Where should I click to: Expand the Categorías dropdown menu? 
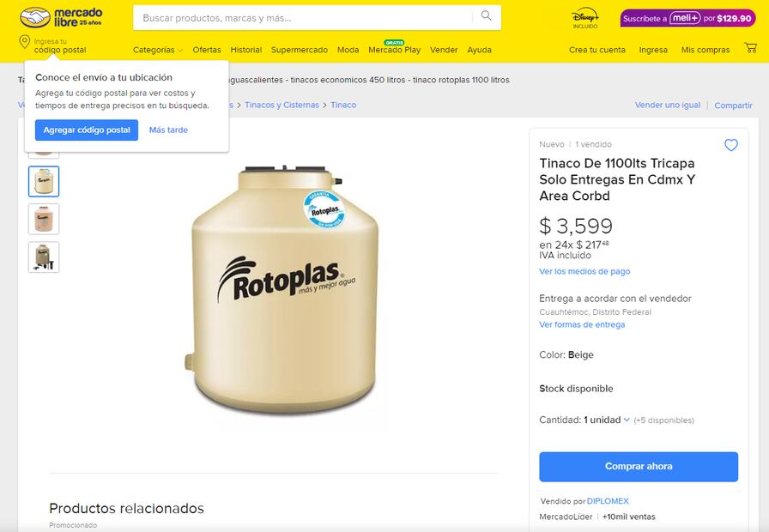coord(158,50)
